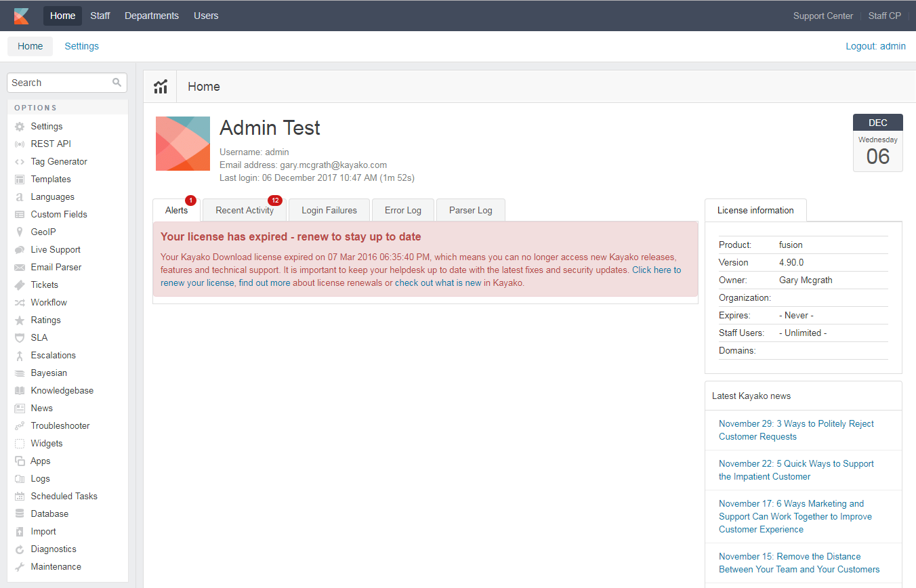Open the Recent Activity tab
The width and height of the screenshot is (916, 588).
tap(245, 211)
